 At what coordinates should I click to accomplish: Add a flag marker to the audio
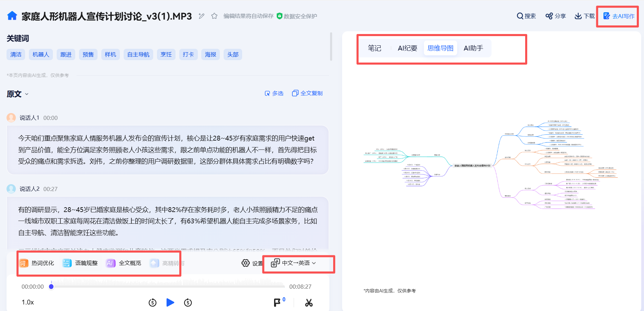coord(277,302)
